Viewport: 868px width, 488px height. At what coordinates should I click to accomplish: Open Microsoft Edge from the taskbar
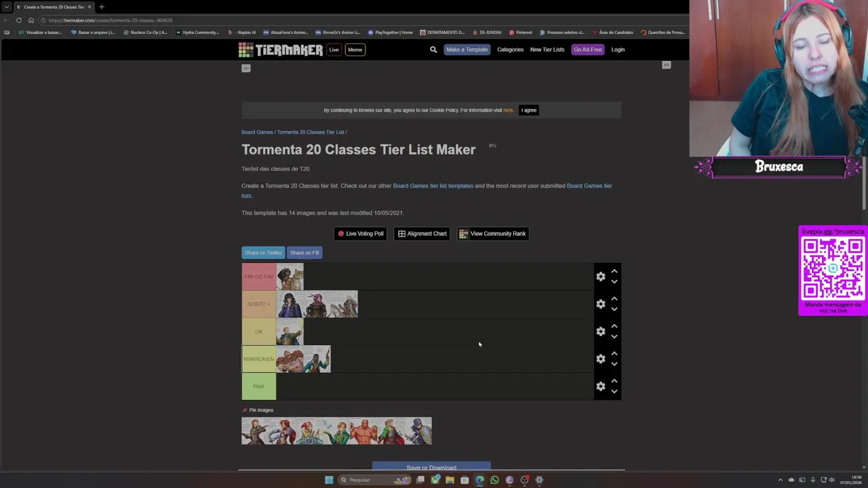pos(479,480)
